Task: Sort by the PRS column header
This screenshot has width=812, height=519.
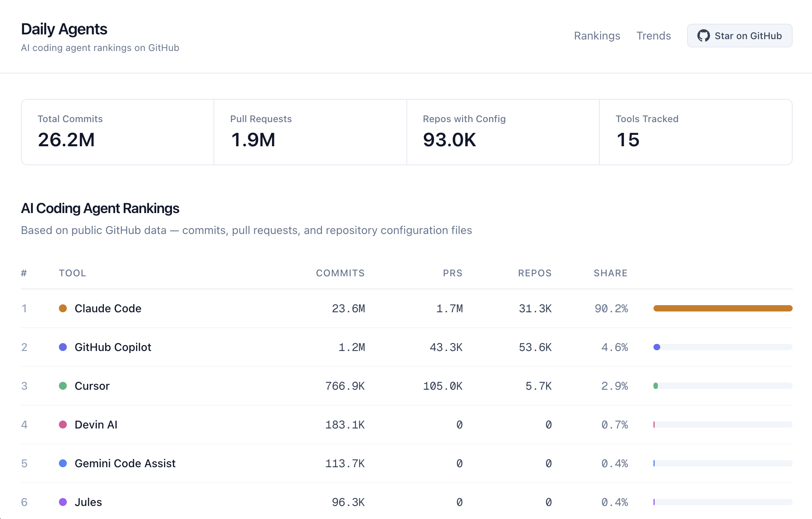Action: click(452, 273)
